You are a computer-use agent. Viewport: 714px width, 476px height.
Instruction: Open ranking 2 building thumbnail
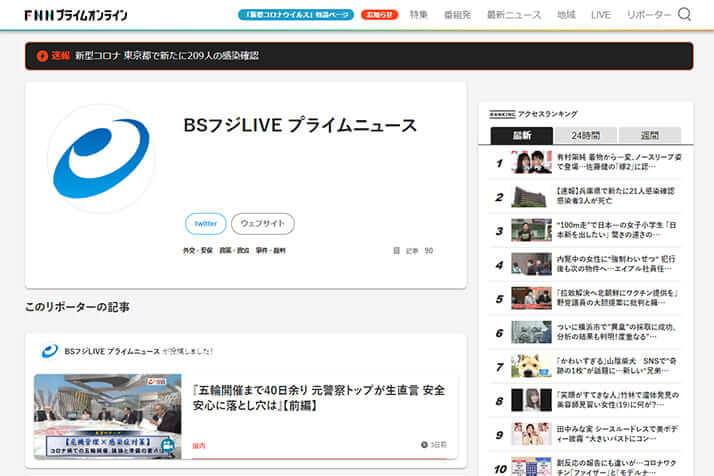pyautogui.click(x=531, y=196)
